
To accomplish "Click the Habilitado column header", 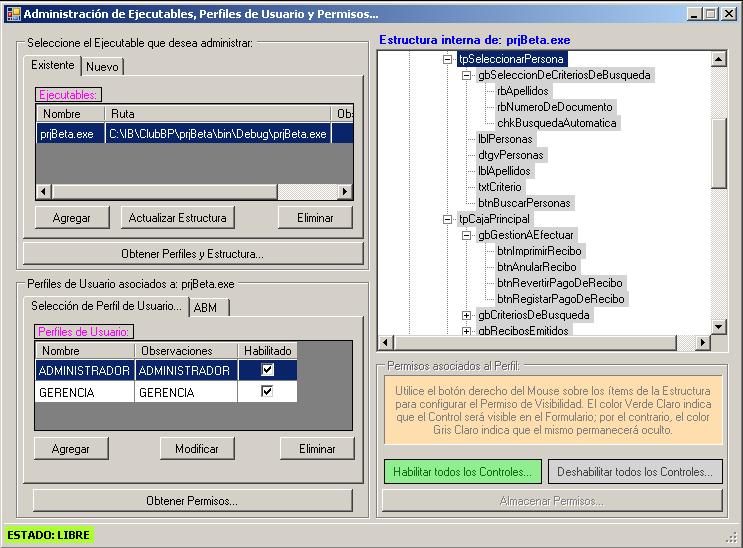I will pos(268,351).
